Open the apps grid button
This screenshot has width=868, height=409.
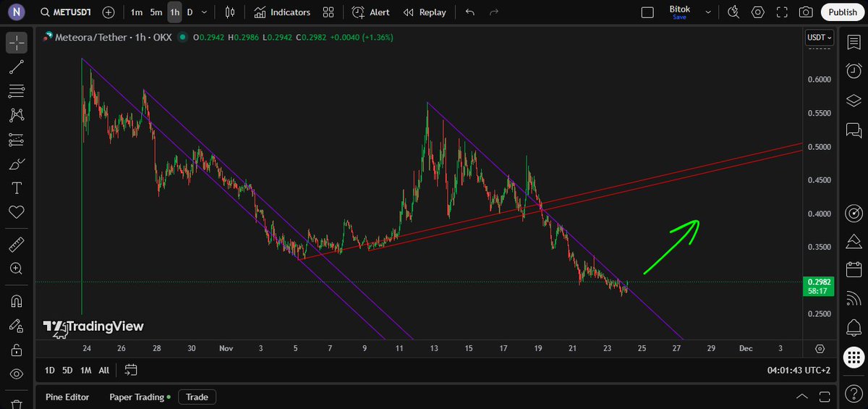click(x=854, y=357)
